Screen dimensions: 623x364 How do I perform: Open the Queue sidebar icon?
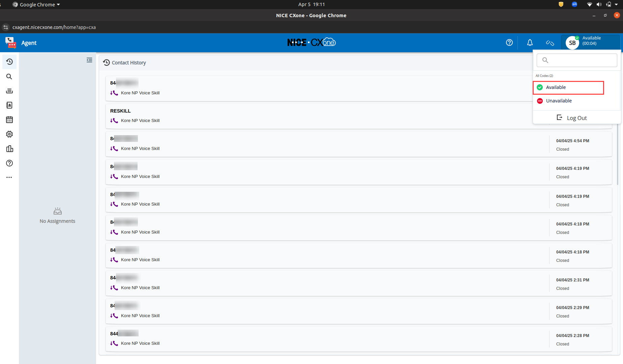click(9, 91)
